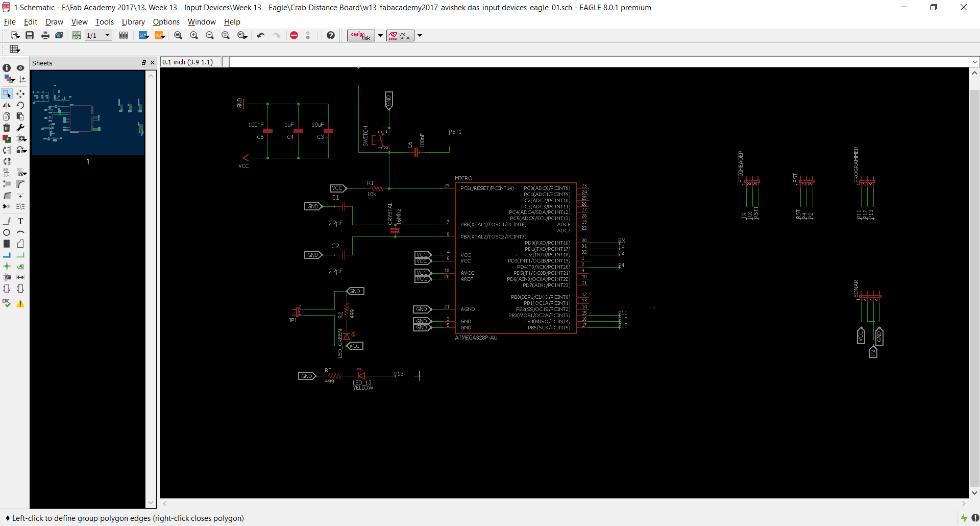Save the schematic with the floppy disk icon
Viewport: 980px width, 526px height.
(x=30, y=35)
